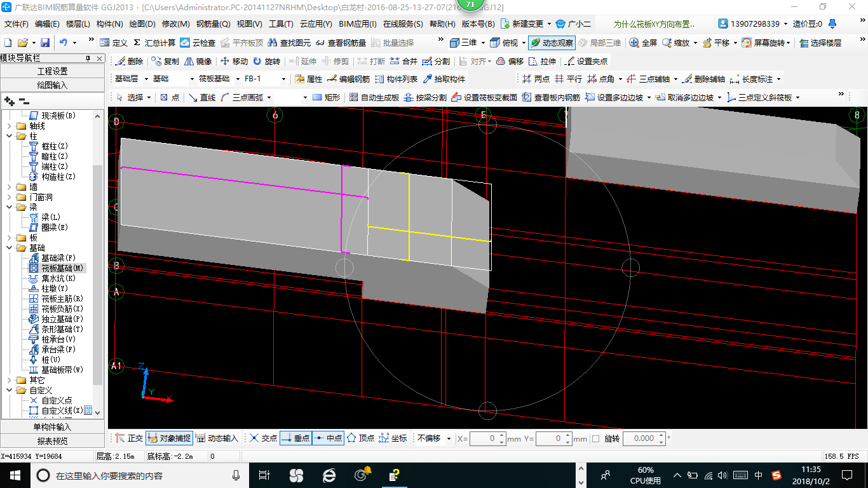Viewport: 868px width, 488px height.
Task: Select the 偏移 offset tool
Action: coord(510,62)
